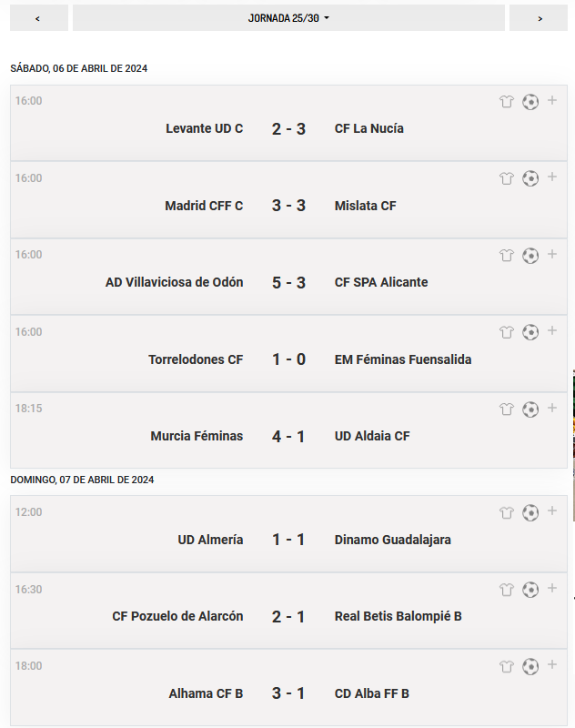Open shirt icon for AD Villaviciosa de Odón match

(507, 256)
